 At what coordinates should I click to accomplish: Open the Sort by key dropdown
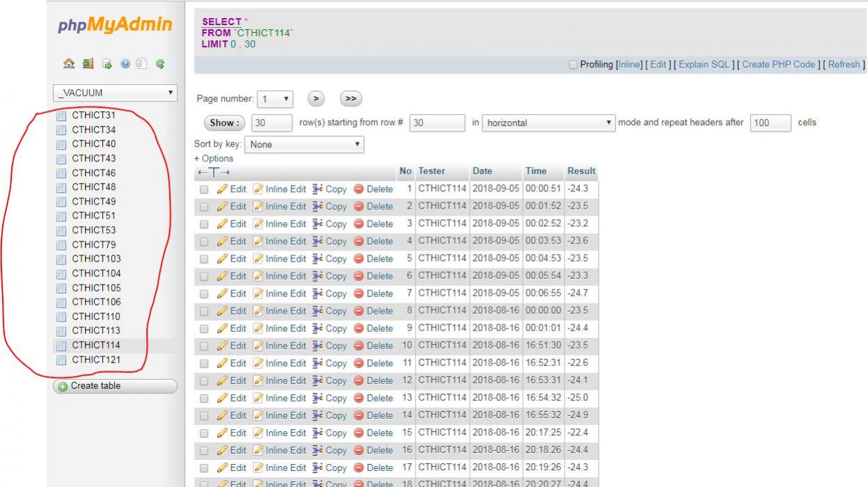305,145
